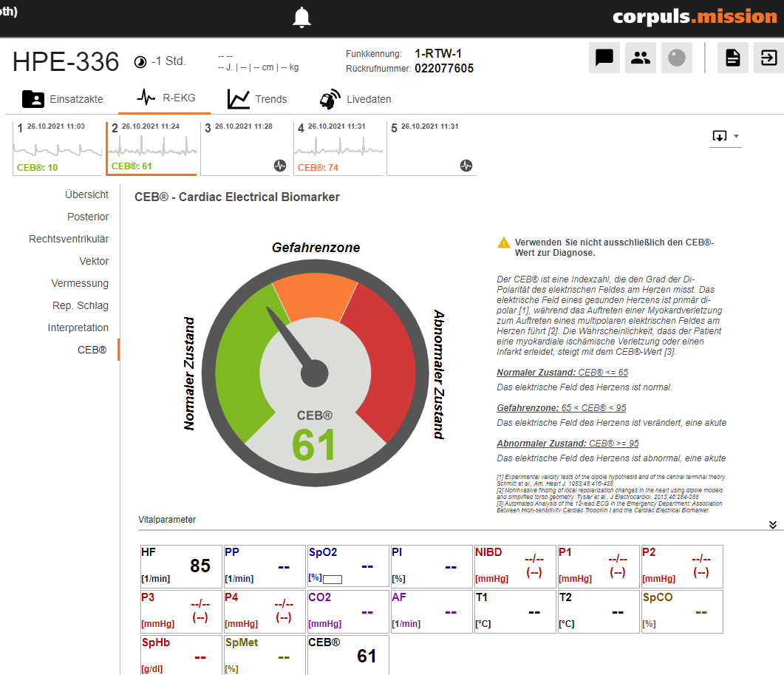Image resolution: width=784 pixels, height=675 pixels.
Task: Click the CO2 vital tile
Action: coord(348,611)
